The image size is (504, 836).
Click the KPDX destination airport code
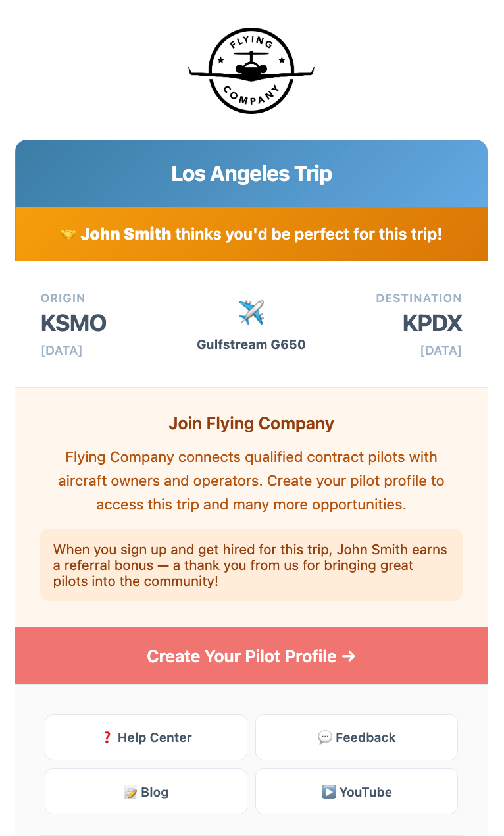(x=432, y=323)
